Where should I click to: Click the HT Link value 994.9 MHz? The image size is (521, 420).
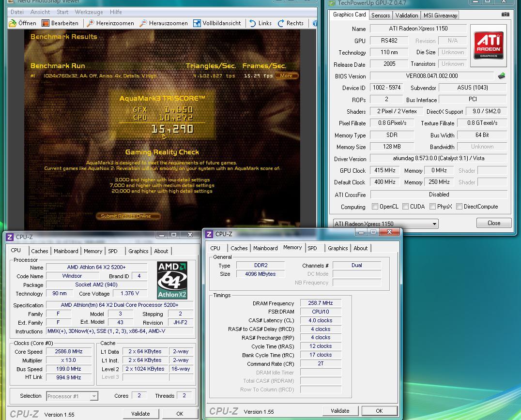tap(69, 377)
